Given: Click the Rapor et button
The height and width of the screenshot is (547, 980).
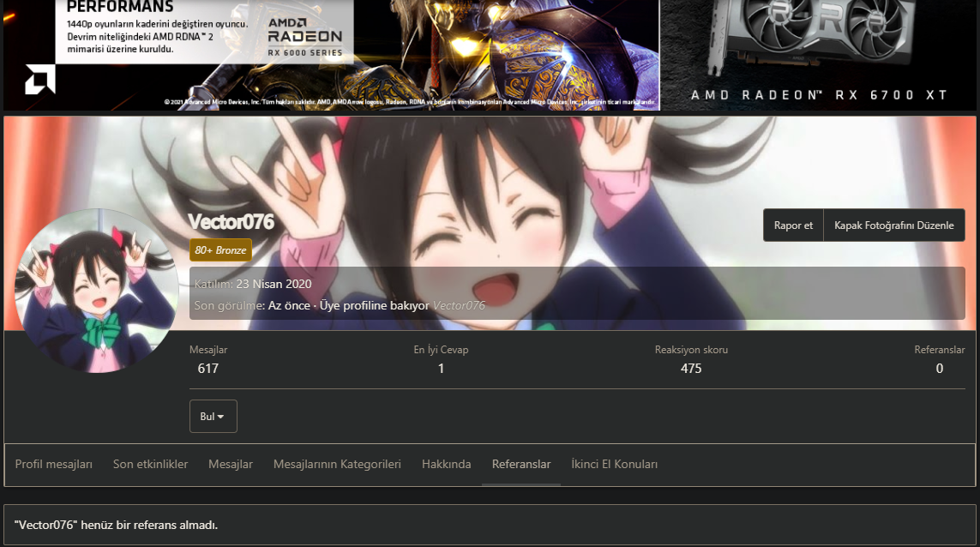Looking at the screenshot, I should (793, 225).
